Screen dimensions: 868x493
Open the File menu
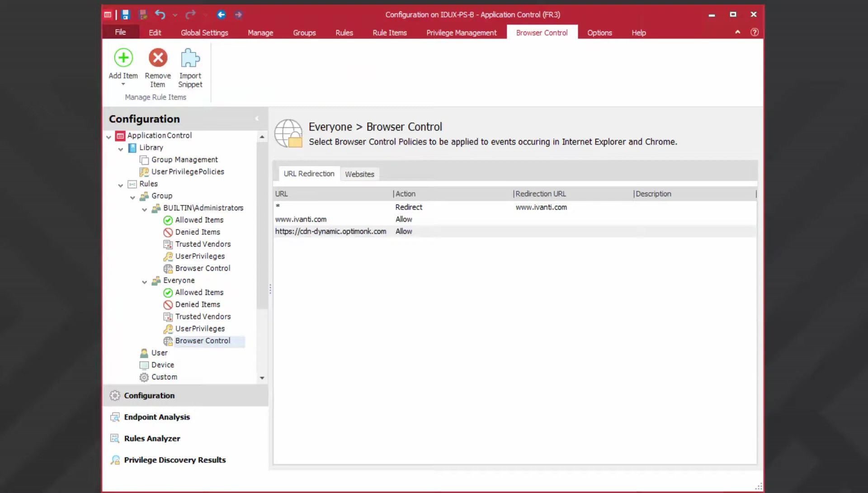120,32
